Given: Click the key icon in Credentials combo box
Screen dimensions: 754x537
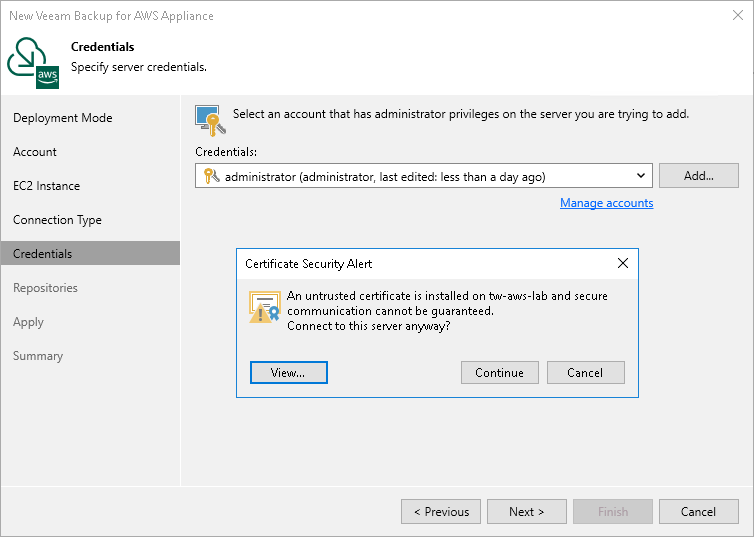Looking at the screenshot, I should 210,176.
